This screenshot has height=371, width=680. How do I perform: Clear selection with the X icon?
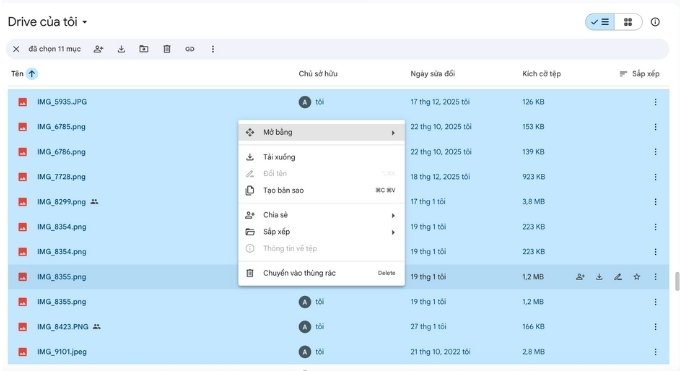(x=16, y=49)
